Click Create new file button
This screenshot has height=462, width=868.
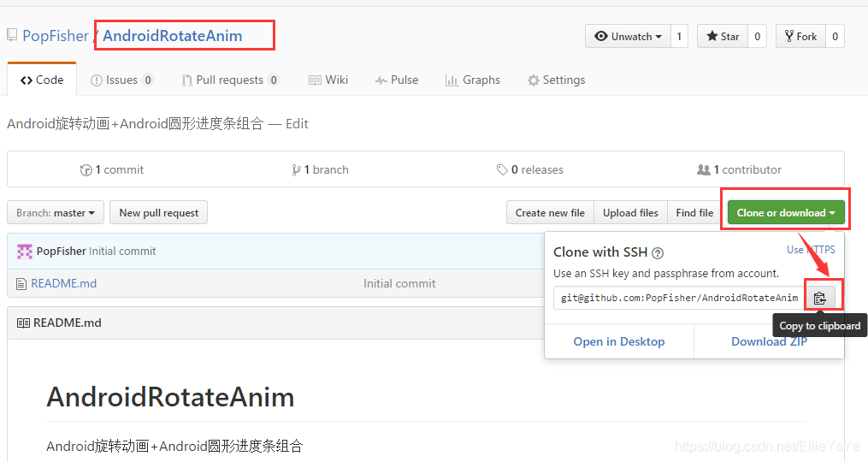550,213
